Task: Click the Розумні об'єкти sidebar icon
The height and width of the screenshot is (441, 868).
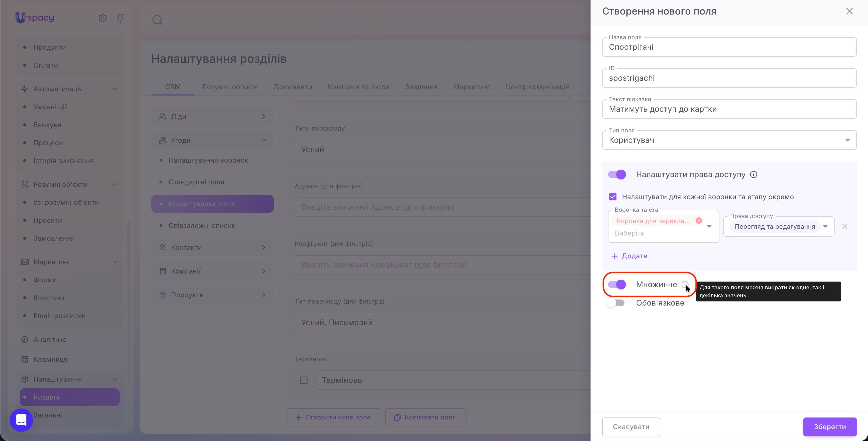Action: pyautogui.click(x=25, y=184)
